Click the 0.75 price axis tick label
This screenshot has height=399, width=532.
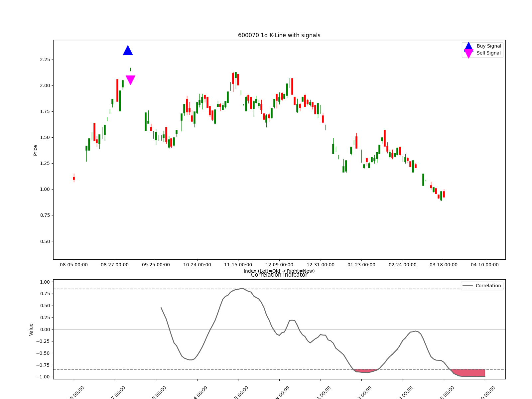click(x=45, y=215)
